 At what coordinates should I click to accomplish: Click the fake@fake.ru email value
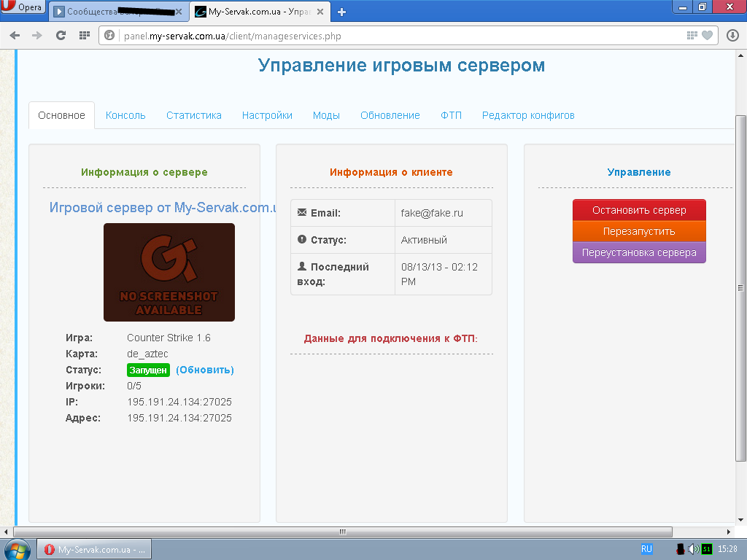tap(432, 213)
